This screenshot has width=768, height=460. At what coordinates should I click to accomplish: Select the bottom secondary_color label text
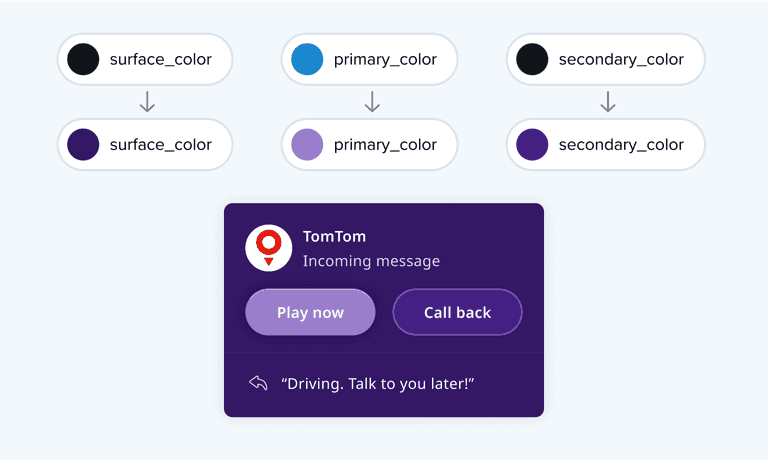[x=621, y=145]
